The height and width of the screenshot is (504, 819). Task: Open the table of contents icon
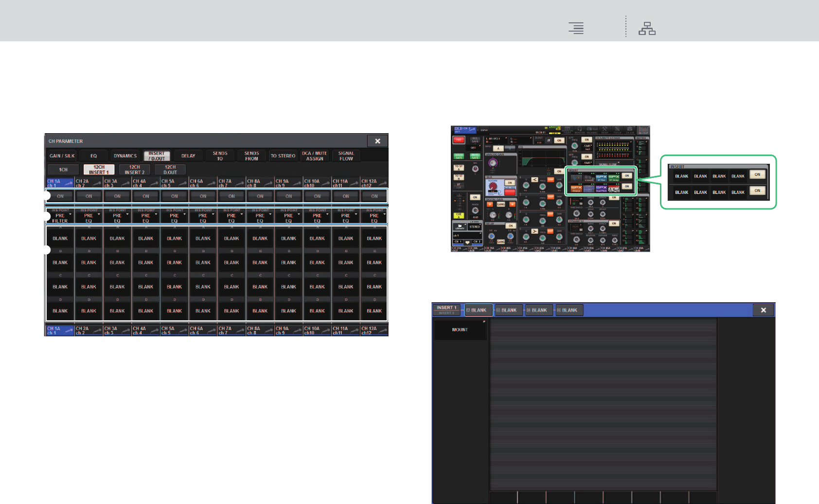pyautogui.click(x=576, y=29)
